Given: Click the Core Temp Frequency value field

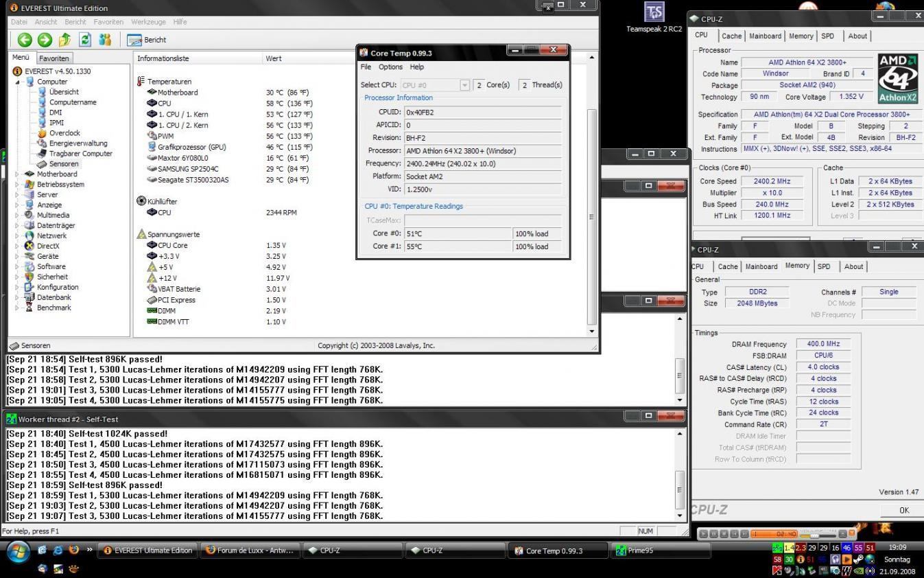Looking at the screenshot, I should pyautogui.click(x=483, y=163).
